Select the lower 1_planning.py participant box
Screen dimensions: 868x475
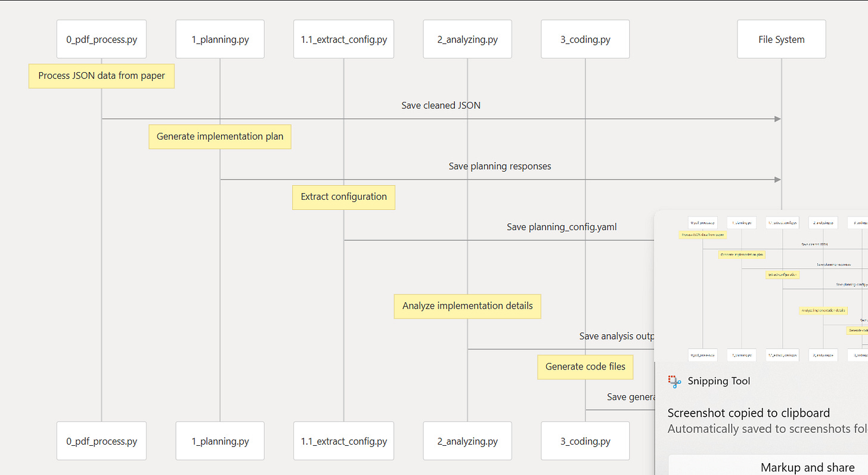click(x=220, y=441)
